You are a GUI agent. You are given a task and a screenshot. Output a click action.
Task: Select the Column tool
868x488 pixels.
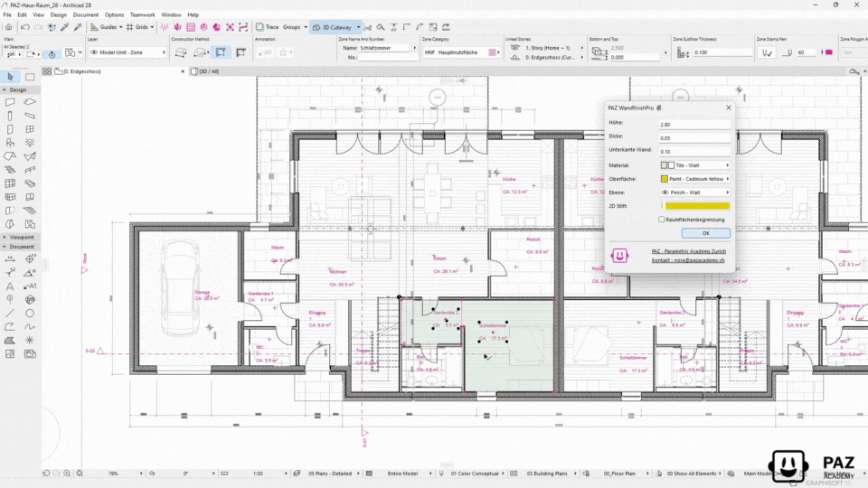10,116
